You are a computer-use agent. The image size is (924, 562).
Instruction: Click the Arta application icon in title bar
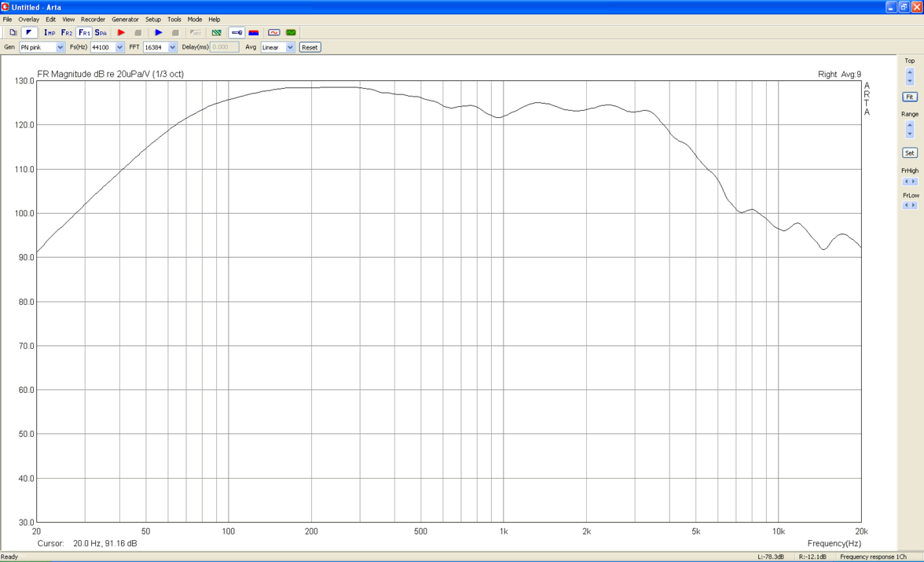point(5,7)
